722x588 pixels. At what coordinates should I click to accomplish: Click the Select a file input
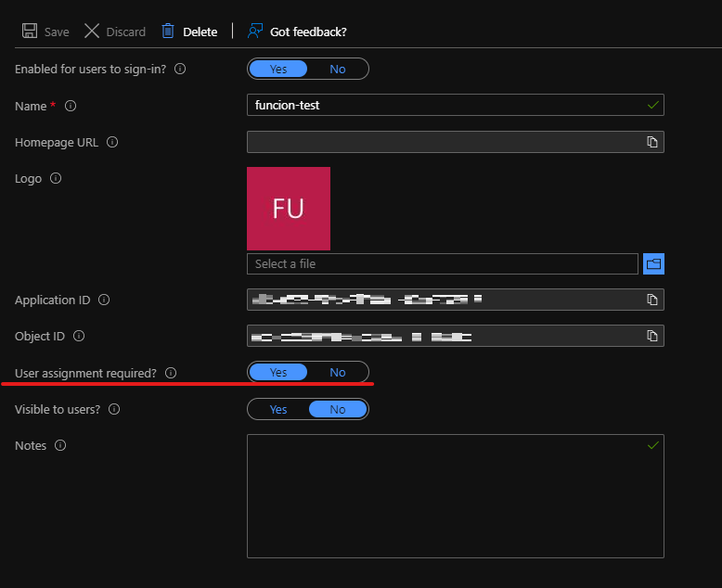(443, 263)
